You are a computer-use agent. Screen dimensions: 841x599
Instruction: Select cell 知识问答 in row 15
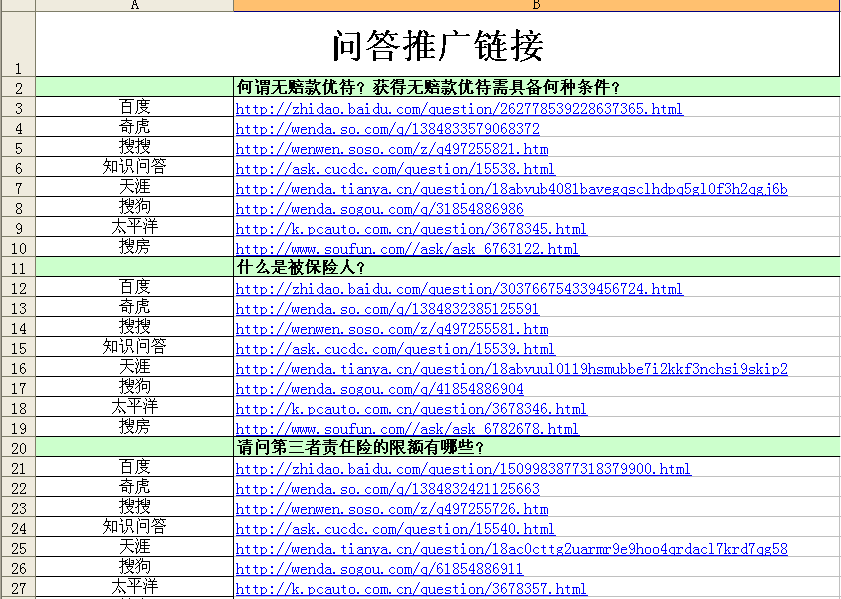click(135, 347)
